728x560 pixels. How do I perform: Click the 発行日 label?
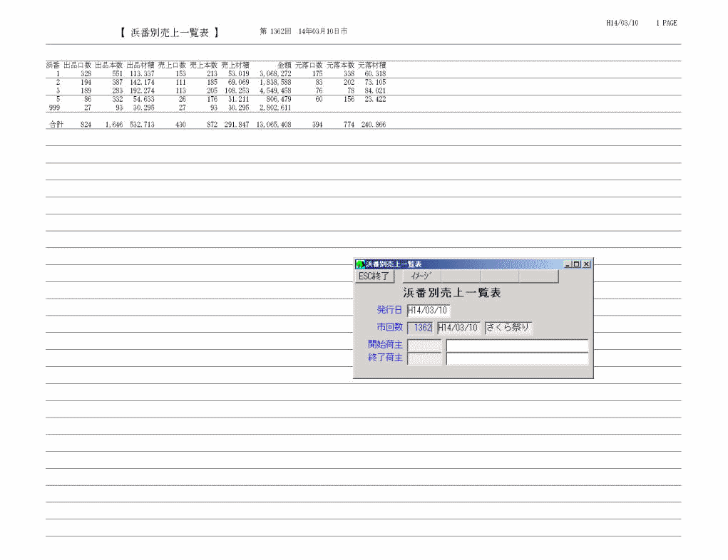coord(389,310)
